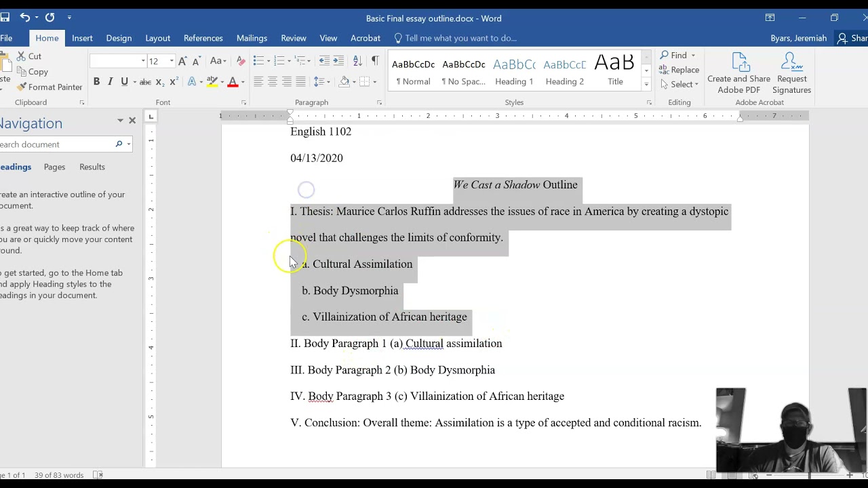Apply the red font color
The width and height of the screenshot is (868, 488).
click(233, 82)
